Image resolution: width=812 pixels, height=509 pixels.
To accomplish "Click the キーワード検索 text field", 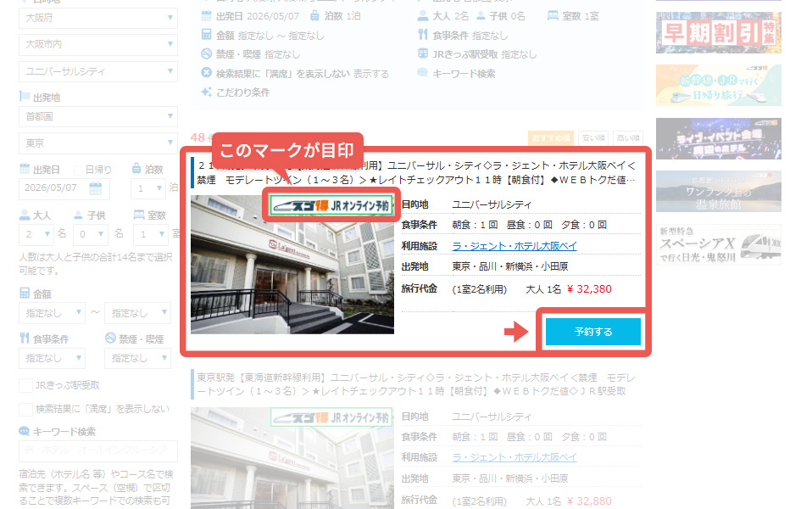I will tap(98, 451).
